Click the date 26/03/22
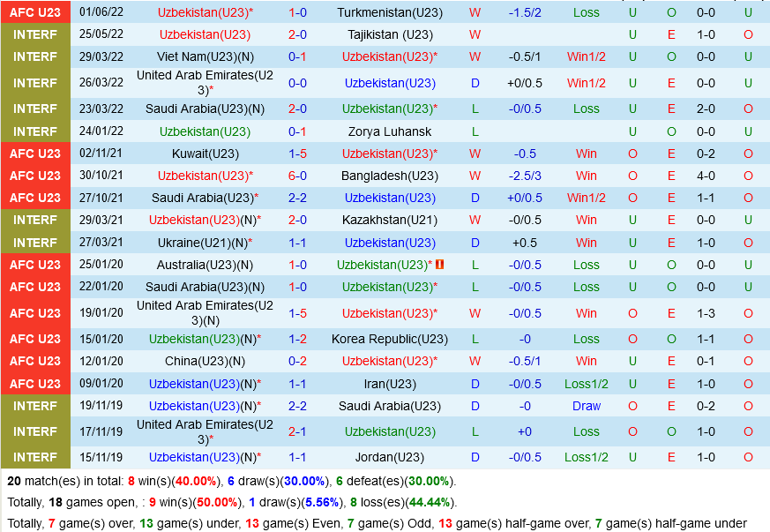This screenshot has width=770, height=532. tap(101, 83)
